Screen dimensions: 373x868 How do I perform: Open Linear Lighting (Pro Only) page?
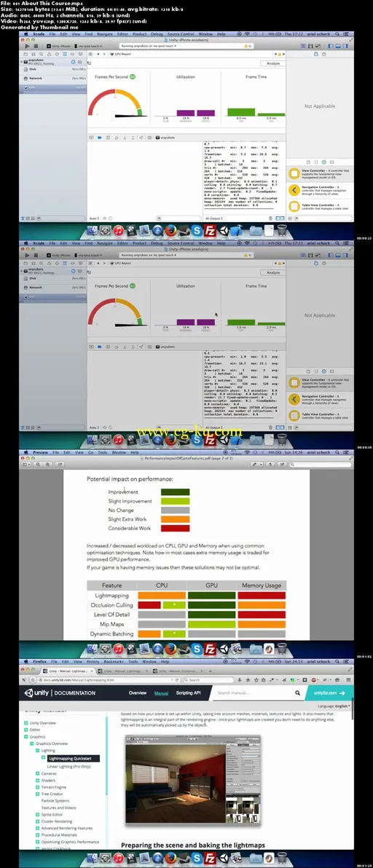(x=68, y=766)
